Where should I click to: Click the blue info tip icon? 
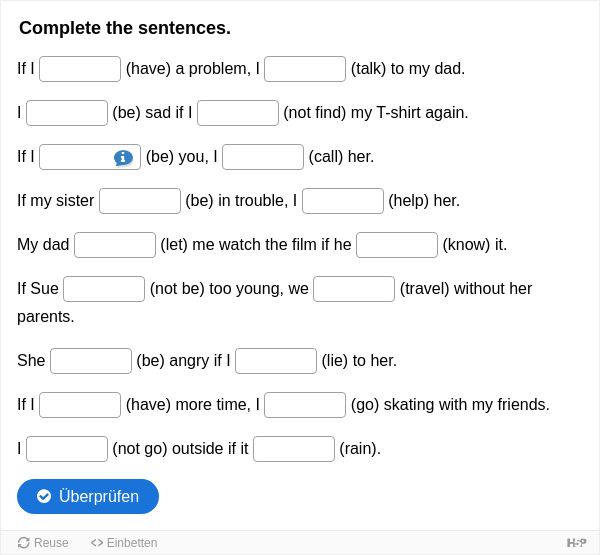[123, 158]
